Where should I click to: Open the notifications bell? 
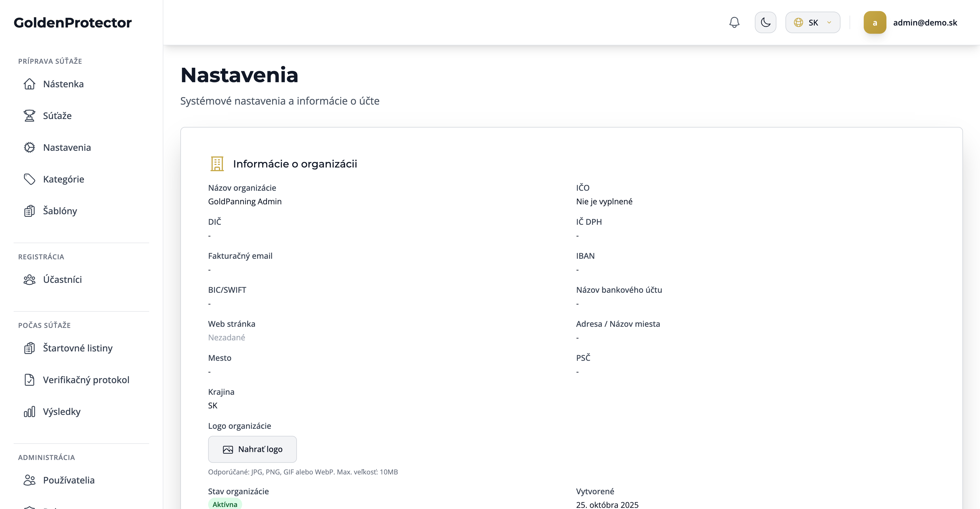tap(734, 22)
